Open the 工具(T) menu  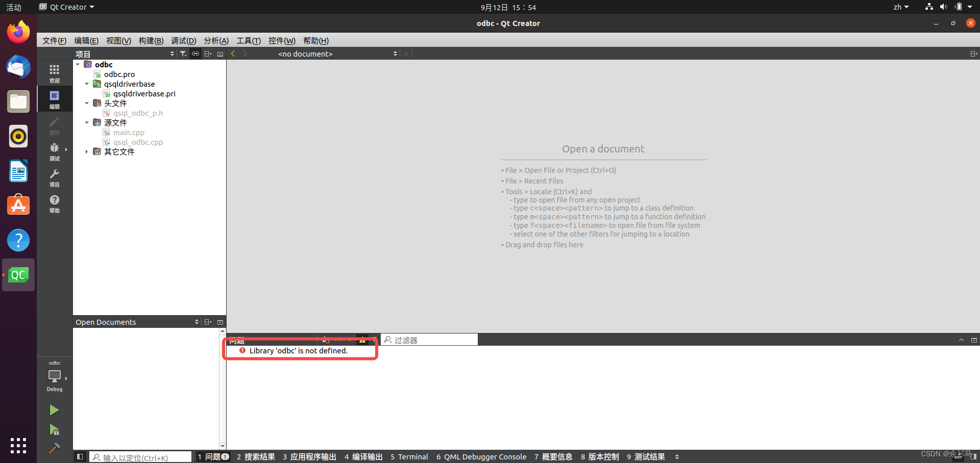pos(249,41)
